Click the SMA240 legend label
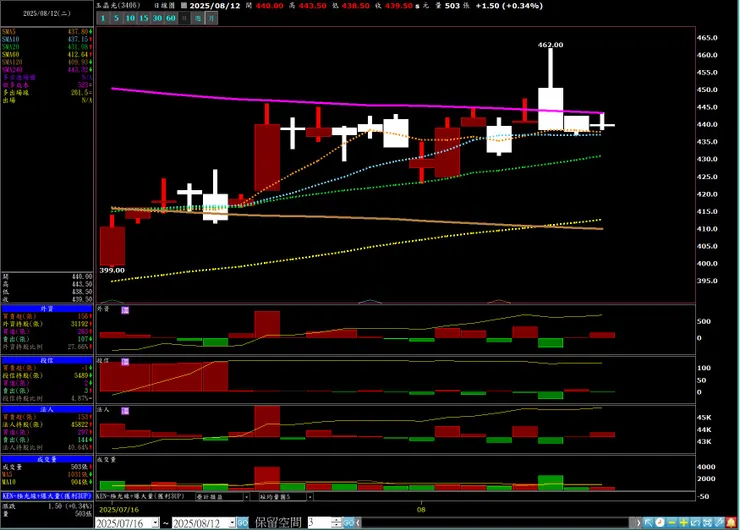740x530 pixels. click(12, 69)
